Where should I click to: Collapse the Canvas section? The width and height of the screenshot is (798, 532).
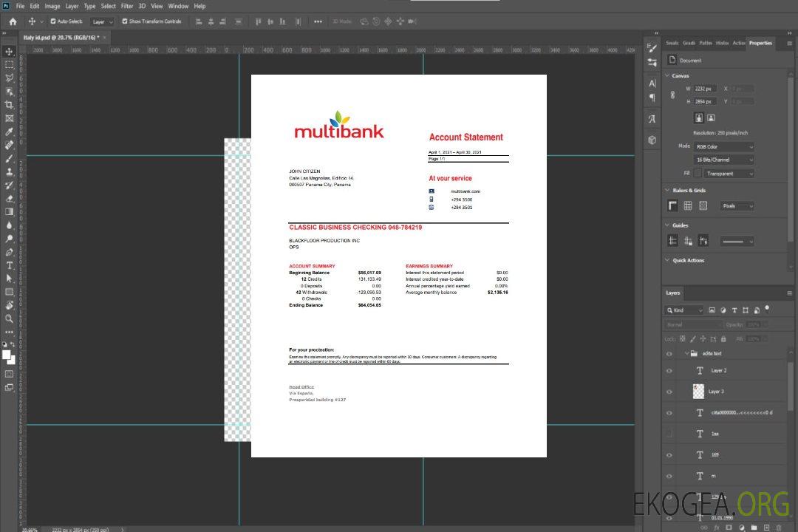(667, 75)
